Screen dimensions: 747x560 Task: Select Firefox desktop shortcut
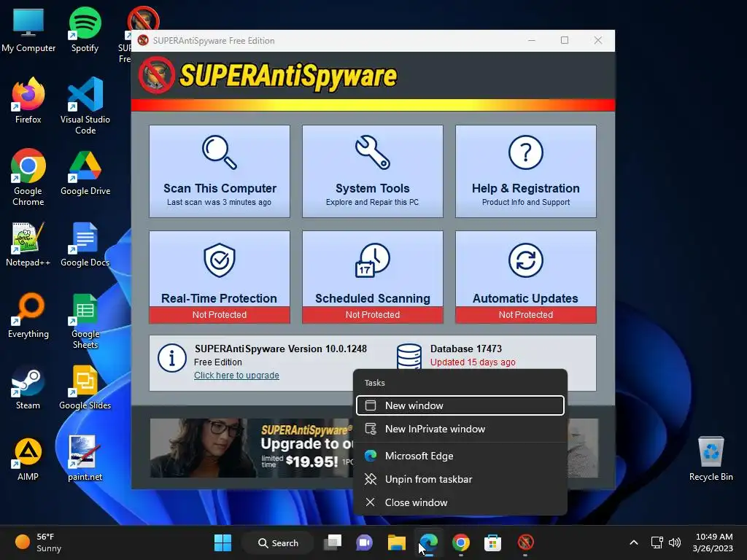pyautogui.click(x=28, y=101)
